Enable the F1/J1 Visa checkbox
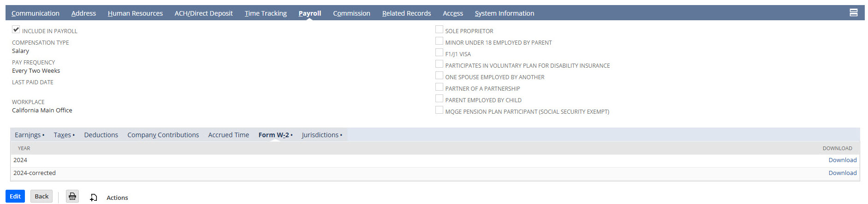 click(x=439, y=52)
